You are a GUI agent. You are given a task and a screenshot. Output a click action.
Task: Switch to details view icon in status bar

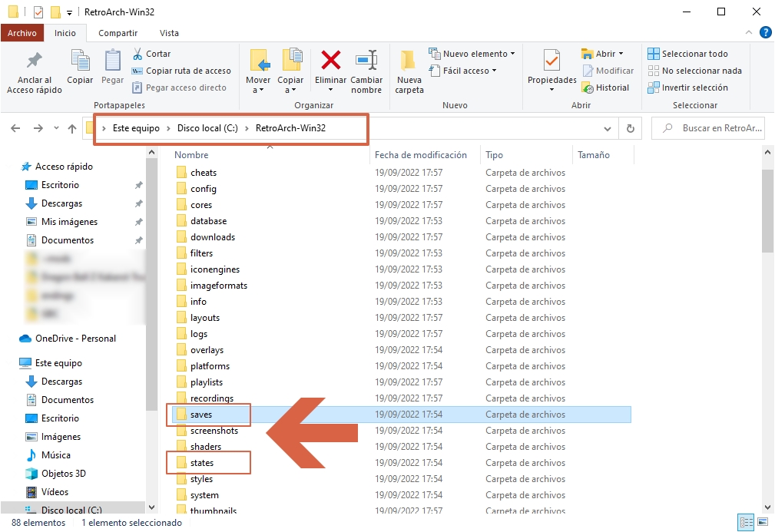(746, 522)
